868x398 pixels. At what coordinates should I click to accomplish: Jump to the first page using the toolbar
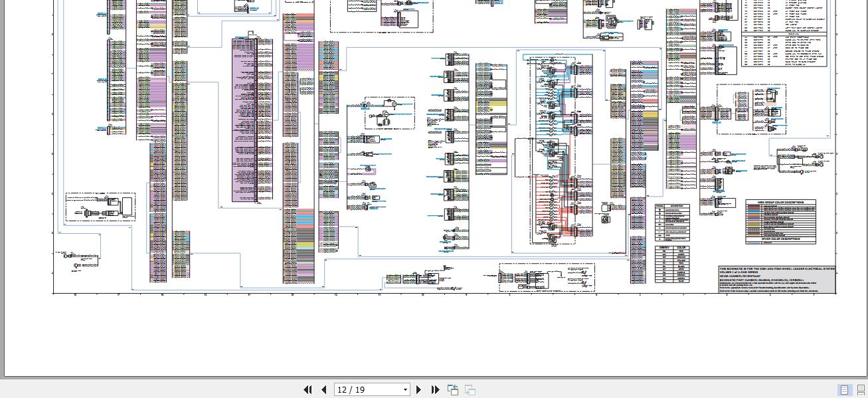click(x=307, y=390)
